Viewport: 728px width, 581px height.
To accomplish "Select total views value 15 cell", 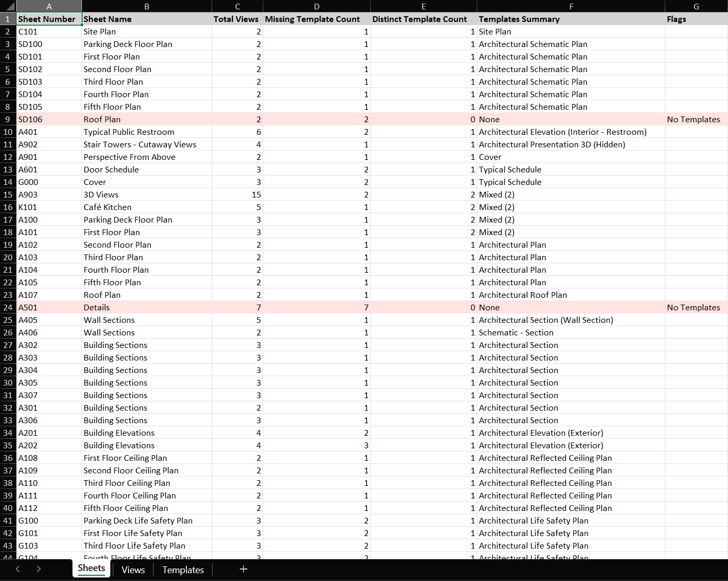I will pyautogui.click(x=237, y=194).
